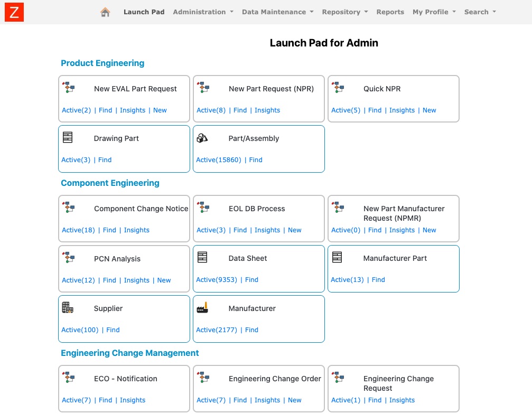The width and height of the screenshot is (532, 414).
Task: Click Find under New Part Request (NPR)
Action: click(240, 110)
